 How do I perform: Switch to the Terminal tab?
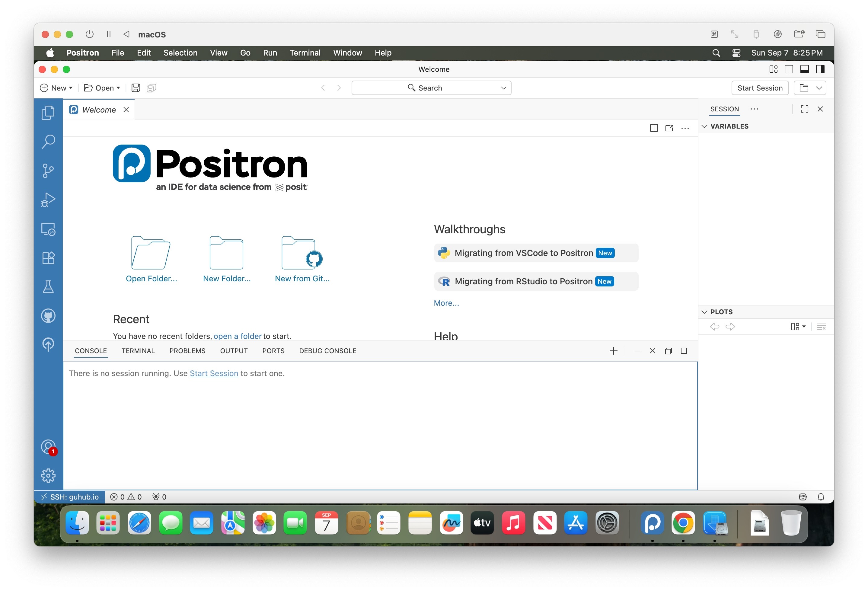pos(138,351)
